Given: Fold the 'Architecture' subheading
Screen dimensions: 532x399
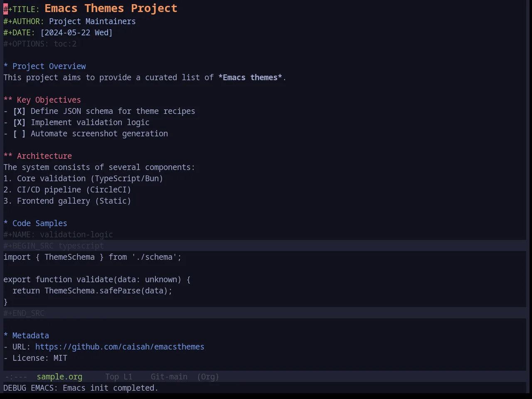Looking at the screenshot, I should point(38,156).
